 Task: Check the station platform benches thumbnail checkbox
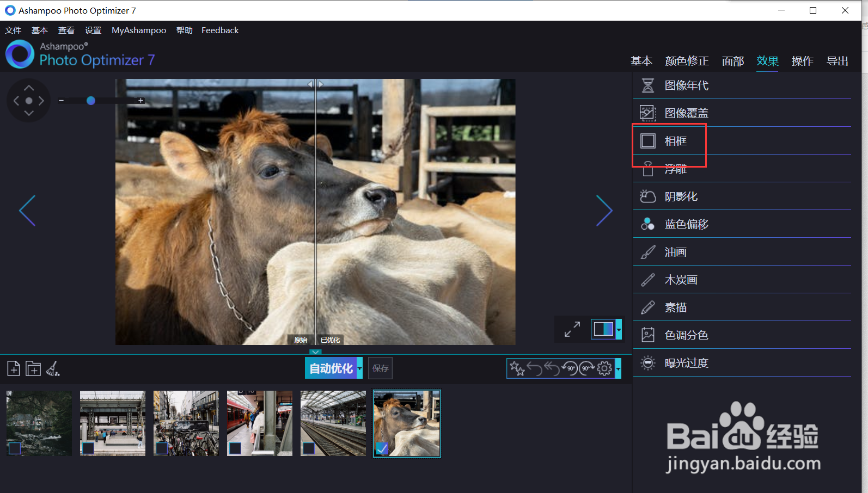(x=88, y=448)
